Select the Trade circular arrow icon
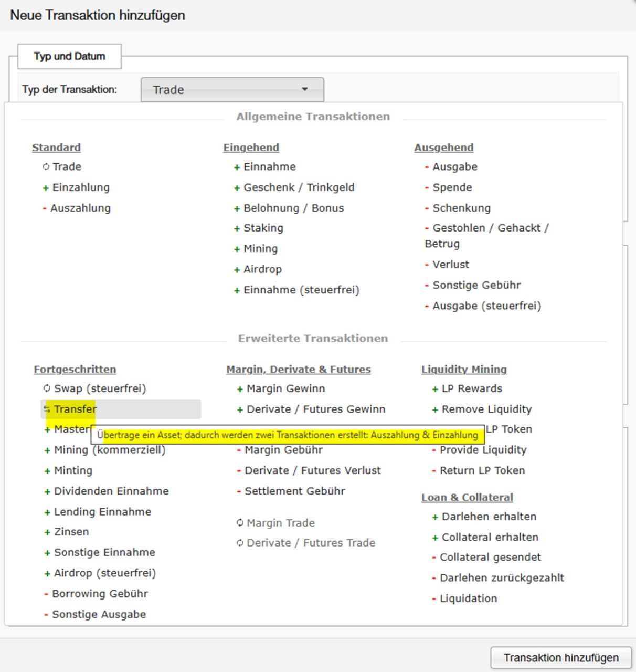 pos(46,167)
